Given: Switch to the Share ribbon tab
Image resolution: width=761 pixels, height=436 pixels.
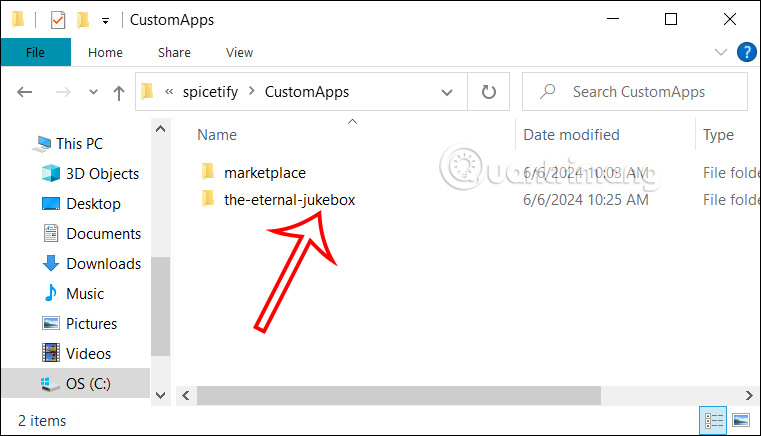Looking at the screenshot, I should click(174, 52).
